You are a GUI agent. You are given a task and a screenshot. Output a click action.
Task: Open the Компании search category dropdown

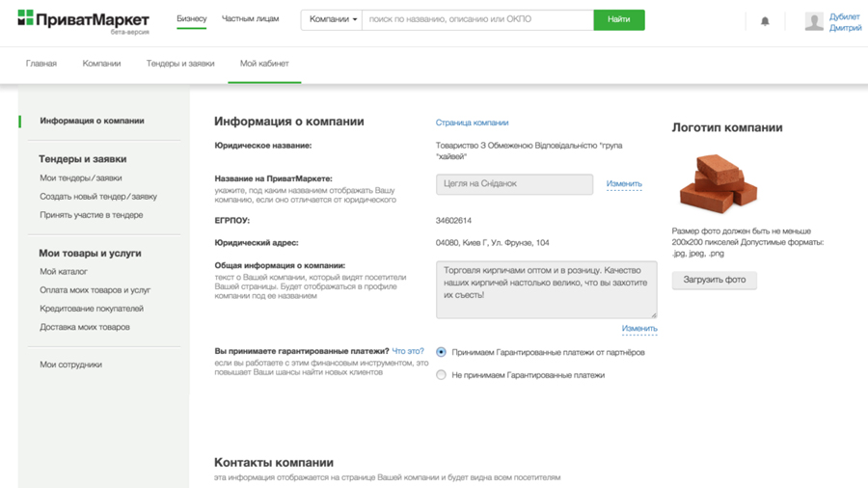point(333,19)
